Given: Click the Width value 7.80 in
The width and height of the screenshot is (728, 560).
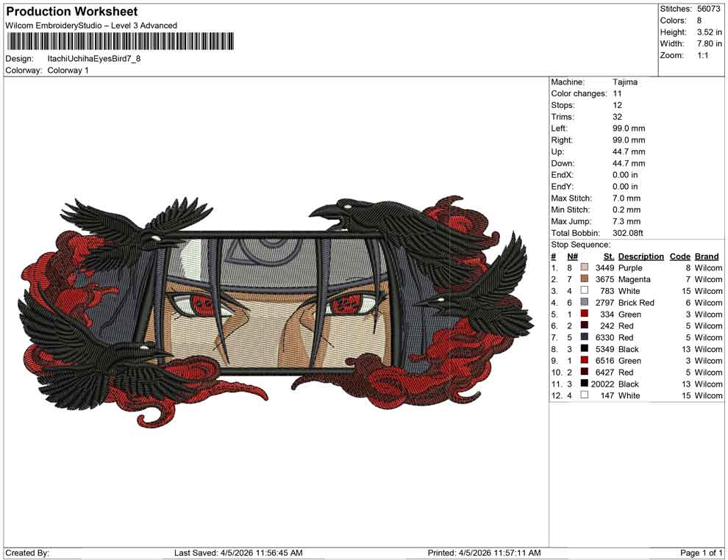Looking at the screenshot, I should click(710, 43).
